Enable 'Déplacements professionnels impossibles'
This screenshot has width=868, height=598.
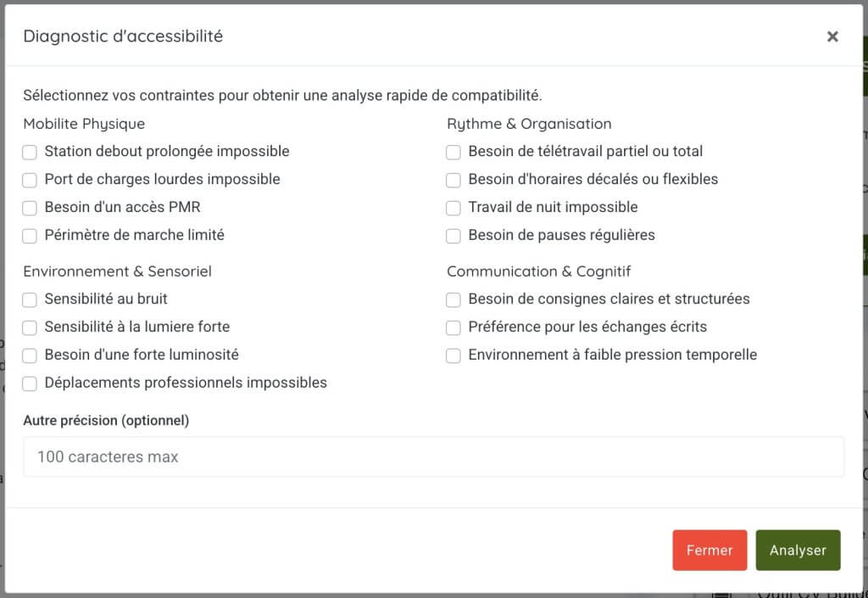(x=31, y=384)
